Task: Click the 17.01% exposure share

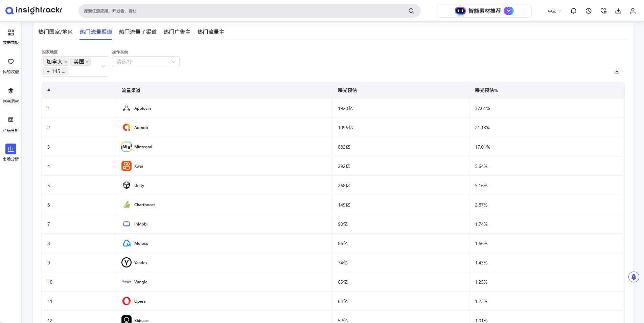Action: click(x=482, y=147)
